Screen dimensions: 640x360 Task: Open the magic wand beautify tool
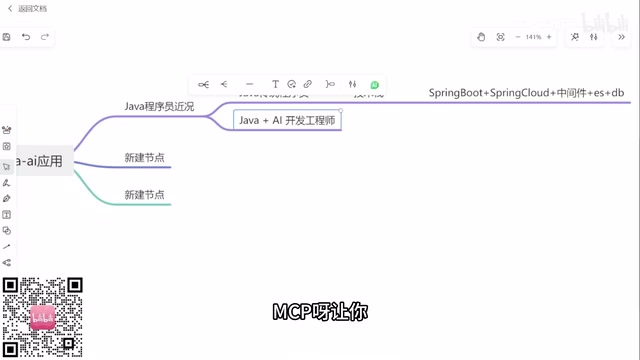[575, 37]
